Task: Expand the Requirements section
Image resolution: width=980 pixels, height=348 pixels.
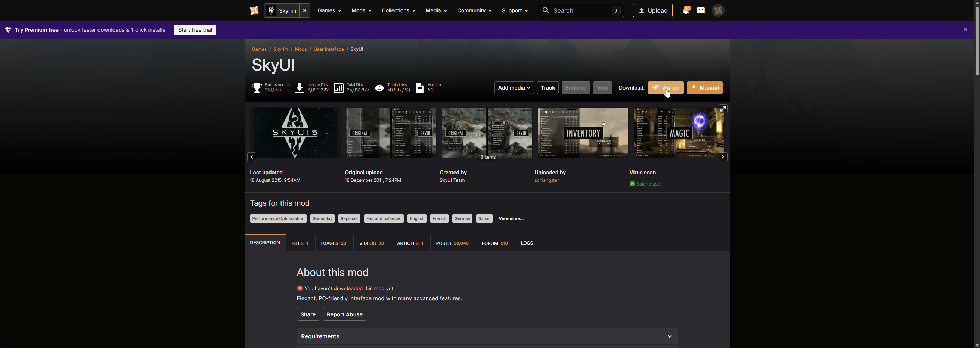Action: tap(487, 336)
